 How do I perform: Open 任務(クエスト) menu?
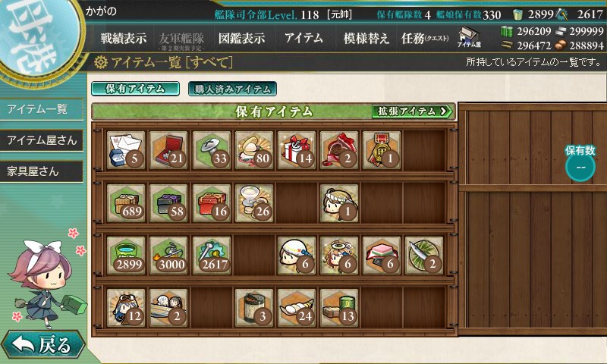coord(425,38)
